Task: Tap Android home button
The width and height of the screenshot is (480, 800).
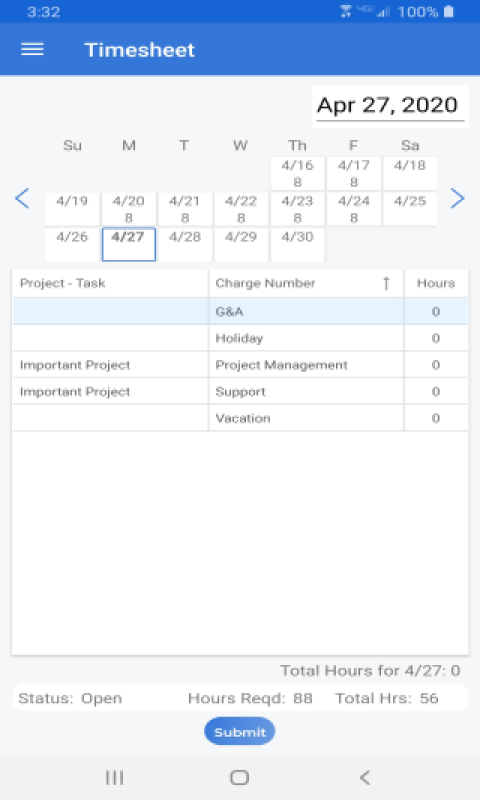Action: click(239, 778)
